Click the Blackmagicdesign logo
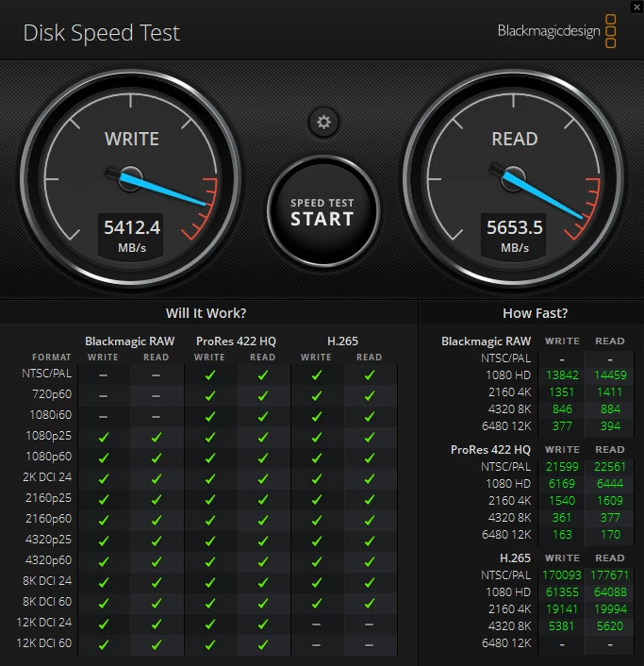Screen dimensions: 644x666 click(556, 31)
